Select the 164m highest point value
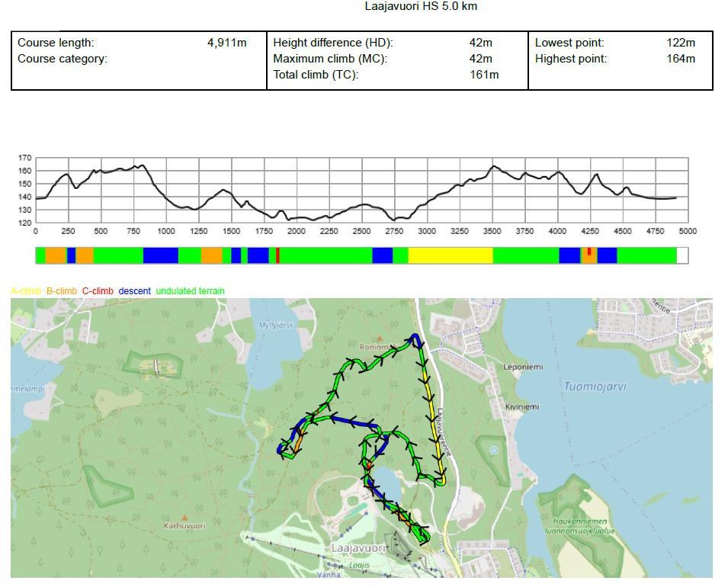This screenshot has height=587, width=728. 681,59
